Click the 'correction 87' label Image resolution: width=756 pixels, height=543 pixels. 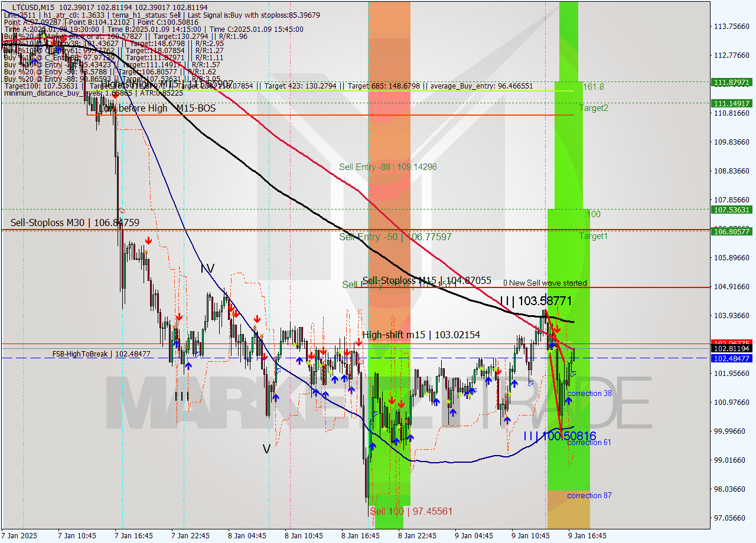tap(589, 496)
